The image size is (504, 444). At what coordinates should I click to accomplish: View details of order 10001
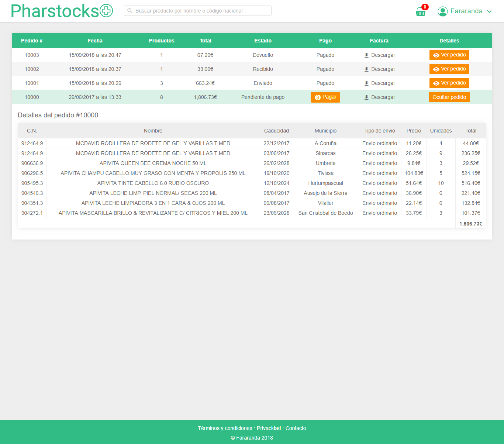449,83
